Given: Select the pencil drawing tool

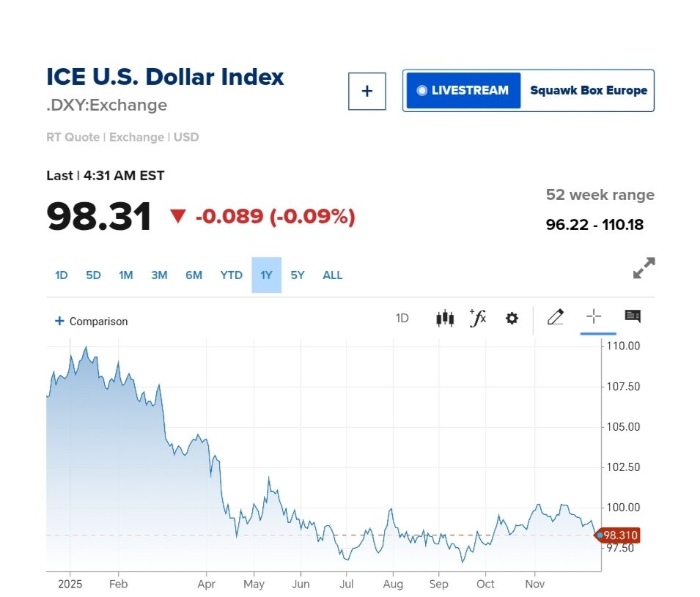Looking at the screenshot, I should coord(555,317).
